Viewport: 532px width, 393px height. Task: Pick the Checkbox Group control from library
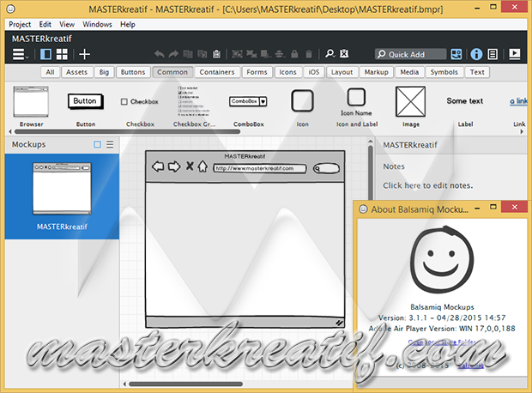pos(194,106)
